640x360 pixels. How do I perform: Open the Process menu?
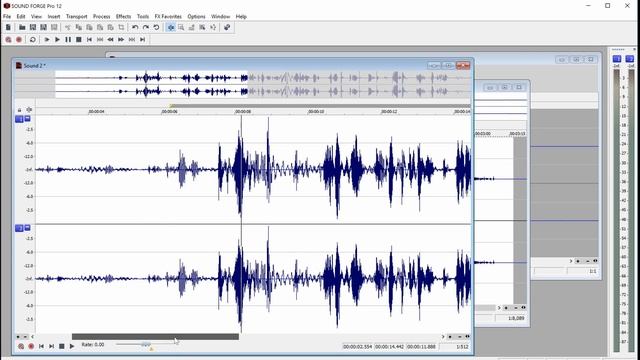(102, 16)
